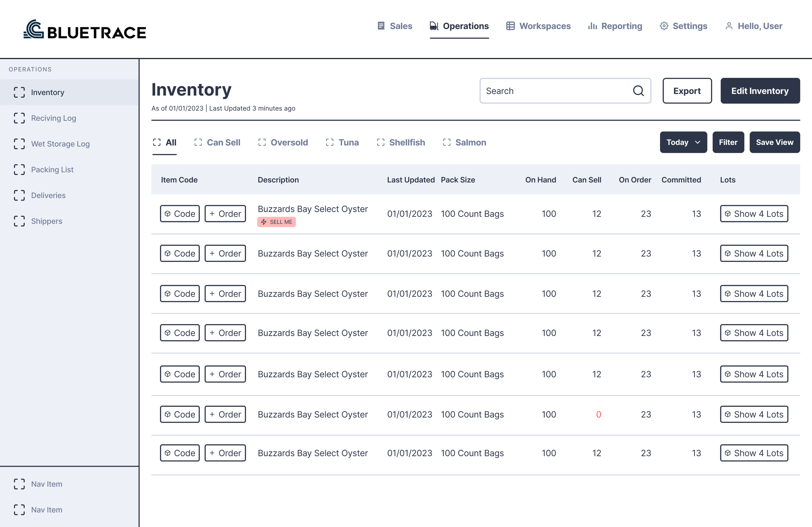
Task: Export the inventory list
Action: point(687,91)
